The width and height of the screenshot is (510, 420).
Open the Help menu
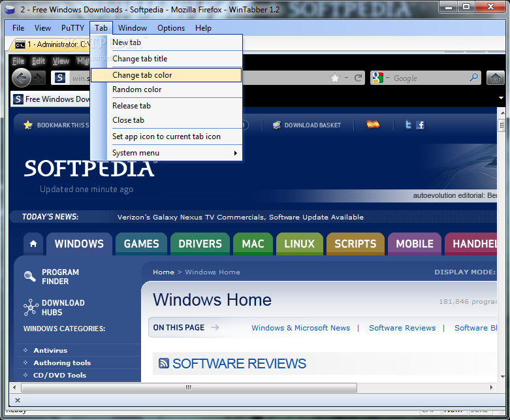pyautogui.click(x=203, y=28)
